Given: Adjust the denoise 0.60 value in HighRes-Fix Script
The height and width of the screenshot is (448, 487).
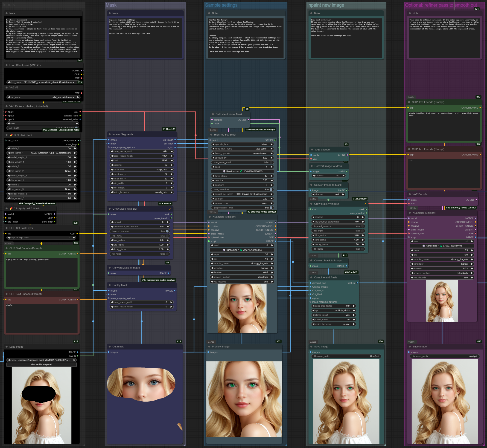Looking at the screenshot, I should 242,181.
